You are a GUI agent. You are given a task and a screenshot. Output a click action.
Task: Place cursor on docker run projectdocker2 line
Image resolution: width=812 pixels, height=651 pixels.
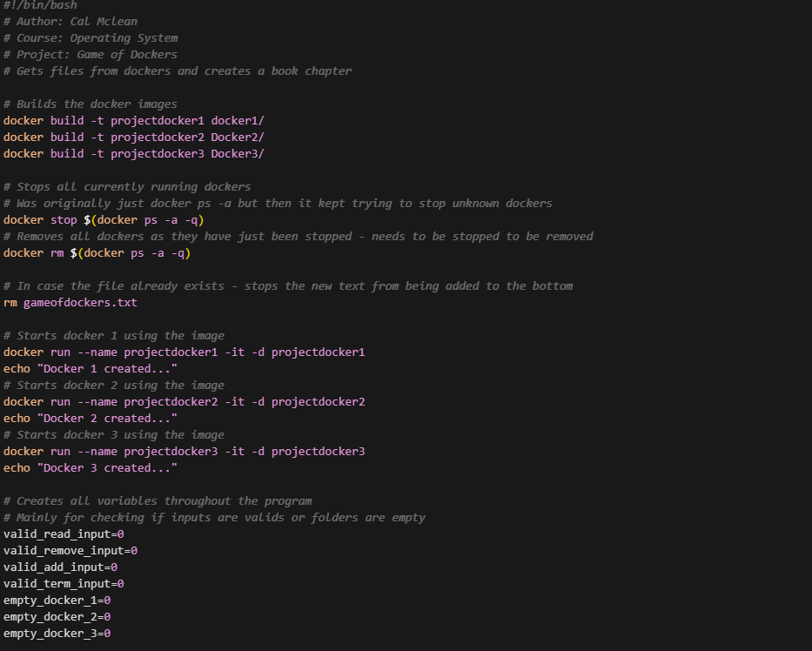[184, 402]
